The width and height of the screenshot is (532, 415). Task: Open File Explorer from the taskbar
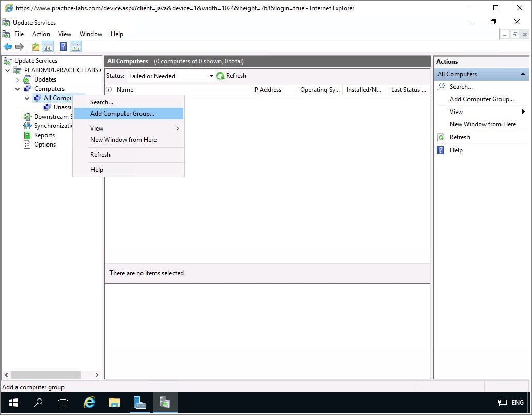tap(114, 403)
